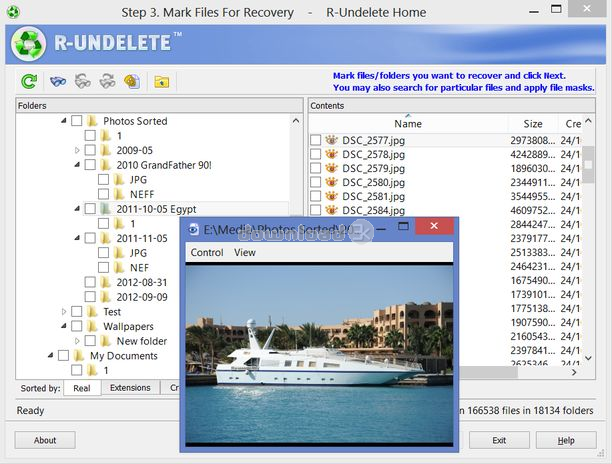
Task: Switch to the Extensions sorting tab
Action: [130, 388]
